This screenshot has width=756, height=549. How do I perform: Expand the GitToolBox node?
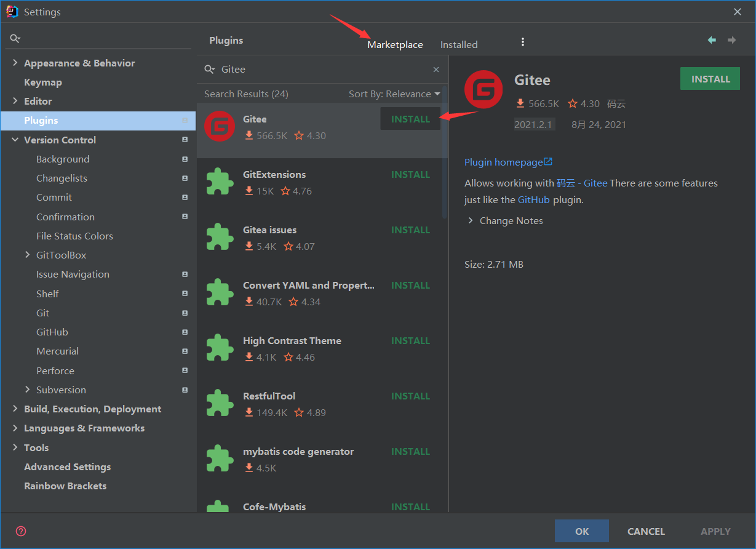click(27, 255)
